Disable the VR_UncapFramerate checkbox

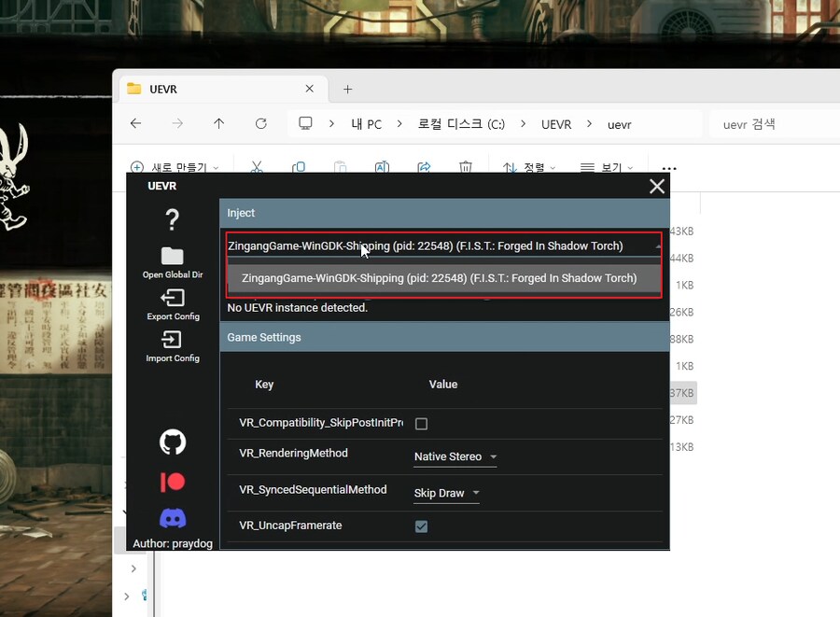[421, 526]
